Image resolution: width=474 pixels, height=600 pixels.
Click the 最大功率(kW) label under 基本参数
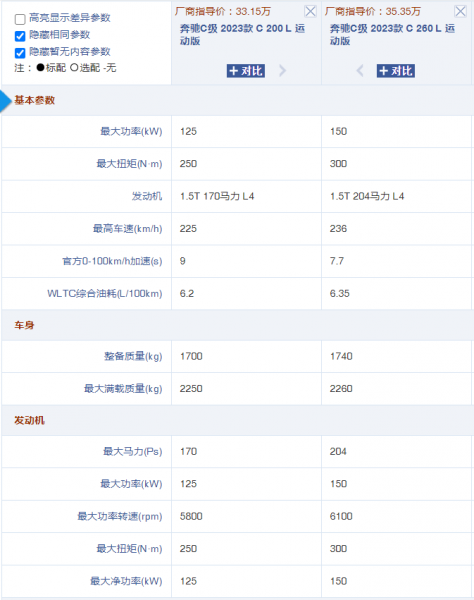click(131, 132)
